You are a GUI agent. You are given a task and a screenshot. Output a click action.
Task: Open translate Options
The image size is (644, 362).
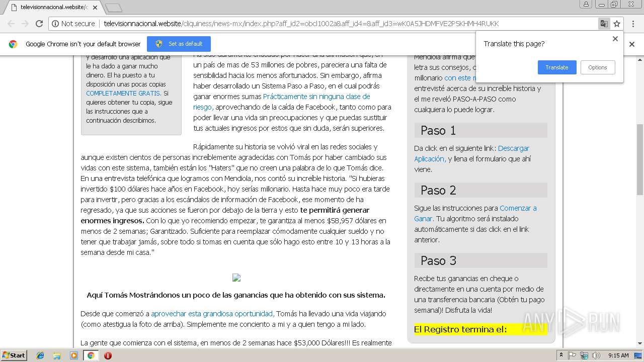pyautogui.click(x=598, y=67)
